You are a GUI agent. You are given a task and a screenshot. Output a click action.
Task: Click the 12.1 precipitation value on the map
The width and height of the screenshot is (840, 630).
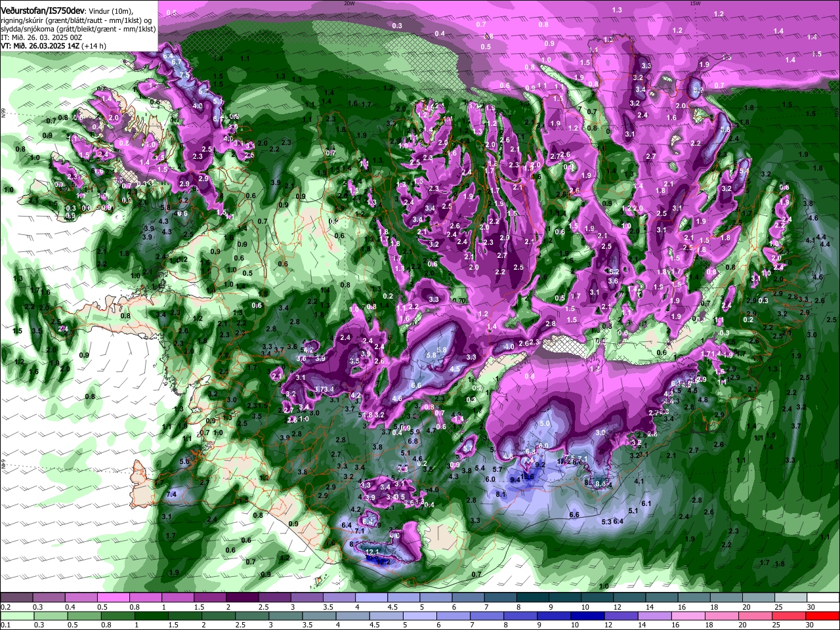point(371,552)
